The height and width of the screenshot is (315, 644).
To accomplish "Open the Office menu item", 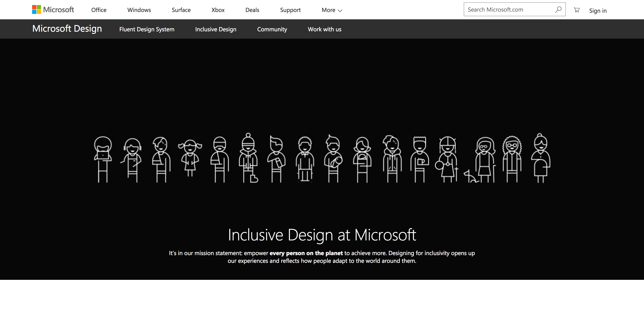I will pos(99,10).
